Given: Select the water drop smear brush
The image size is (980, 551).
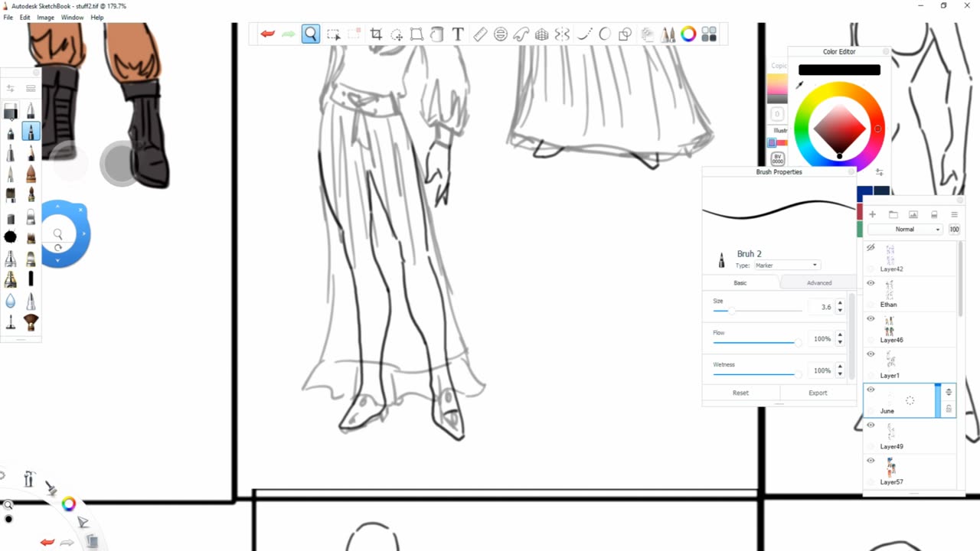Looking at the screenshot, I should pyautogui.click(x=11, y=301).
